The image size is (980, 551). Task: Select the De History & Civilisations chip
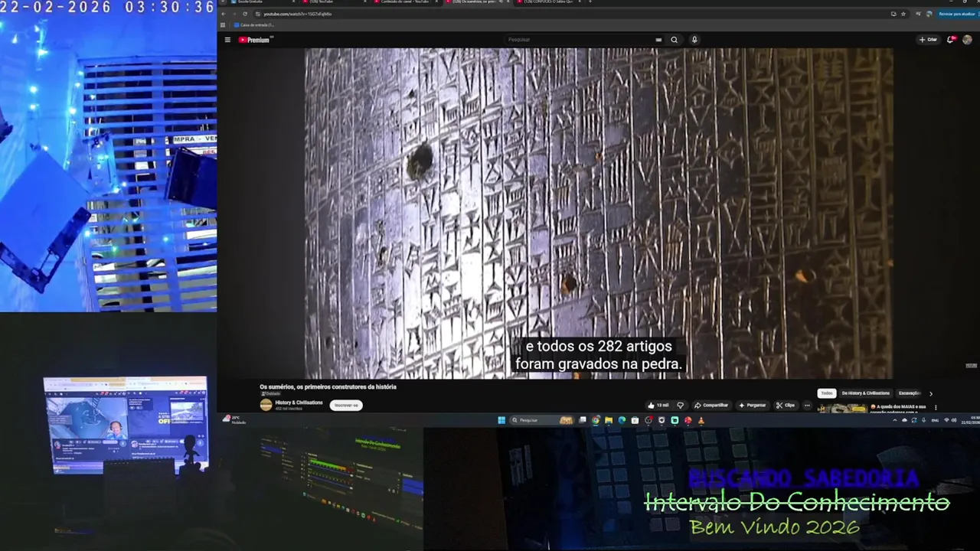coord(866,393)
